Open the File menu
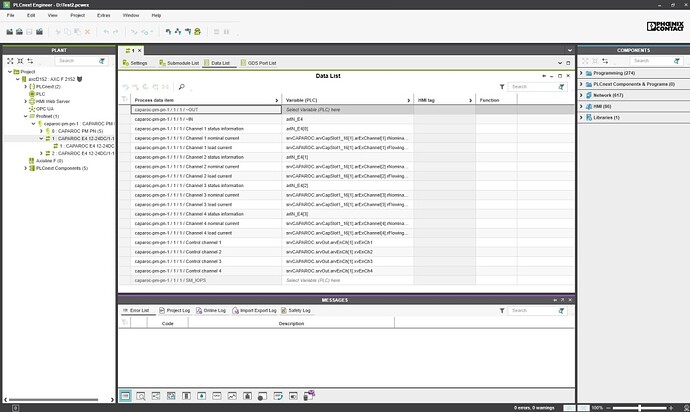 11,15
